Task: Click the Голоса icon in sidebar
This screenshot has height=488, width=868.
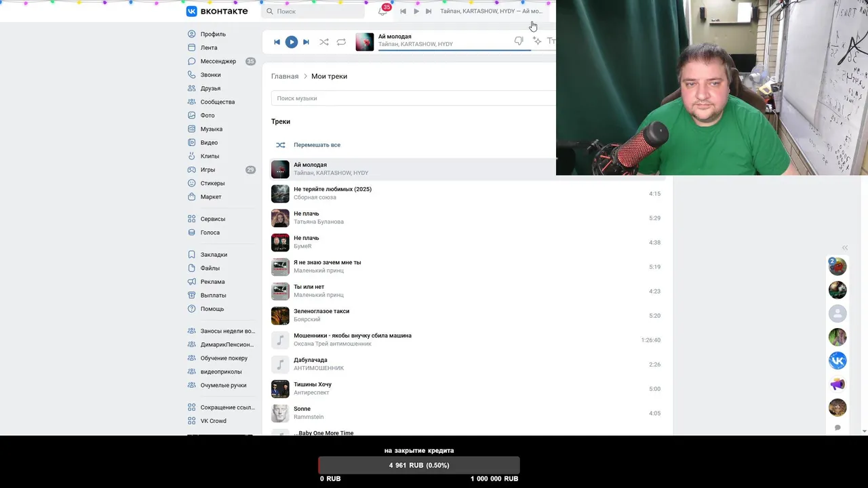Action: [x=192, y=232]
